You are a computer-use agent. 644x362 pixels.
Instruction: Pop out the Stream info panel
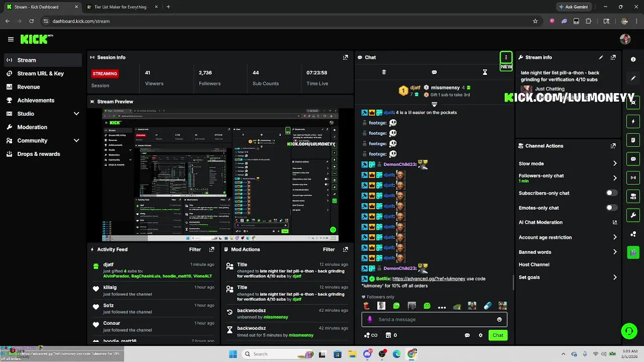coord(613,57)
